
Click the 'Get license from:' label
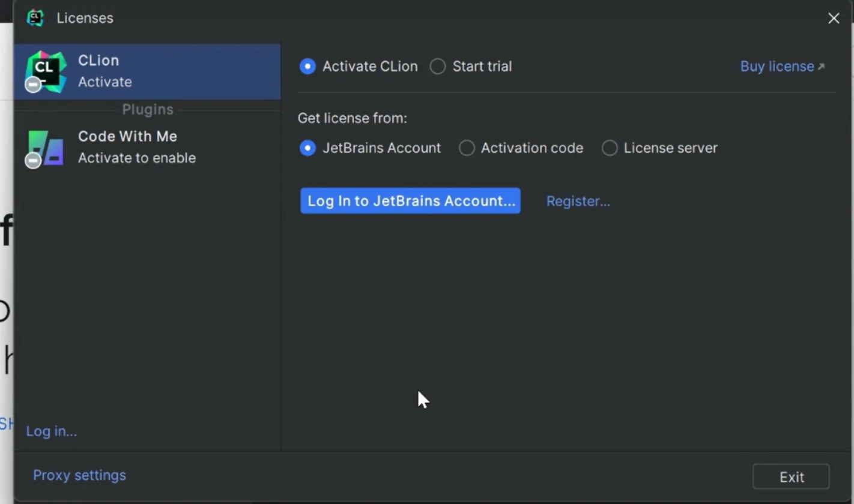point(353,118)
